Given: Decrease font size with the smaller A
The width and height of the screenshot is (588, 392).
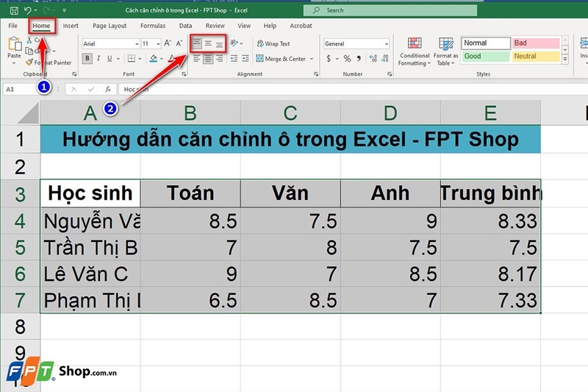Looking at the screenshot, I should [x=179, y=43].
